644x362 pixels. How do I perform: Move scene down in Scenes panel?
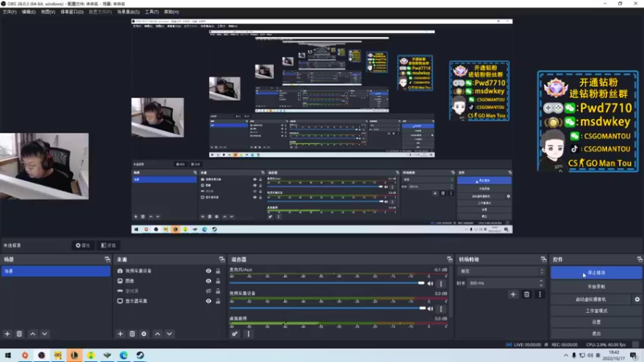45,334
